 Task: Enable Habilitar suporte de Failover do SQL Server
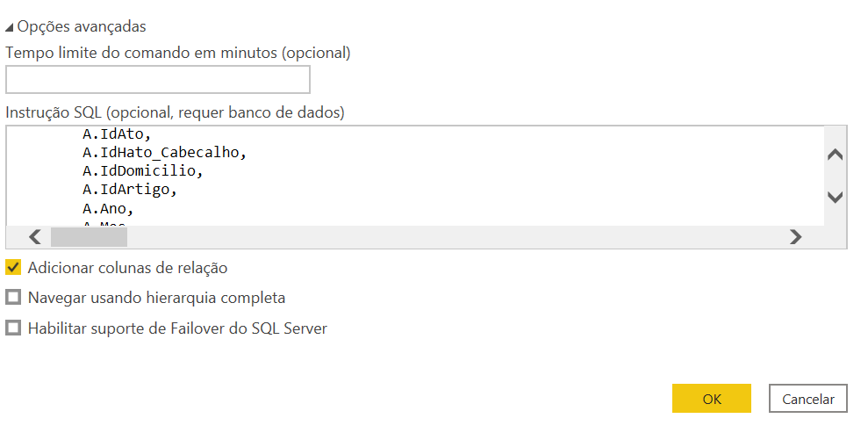[x=13, y=328]
